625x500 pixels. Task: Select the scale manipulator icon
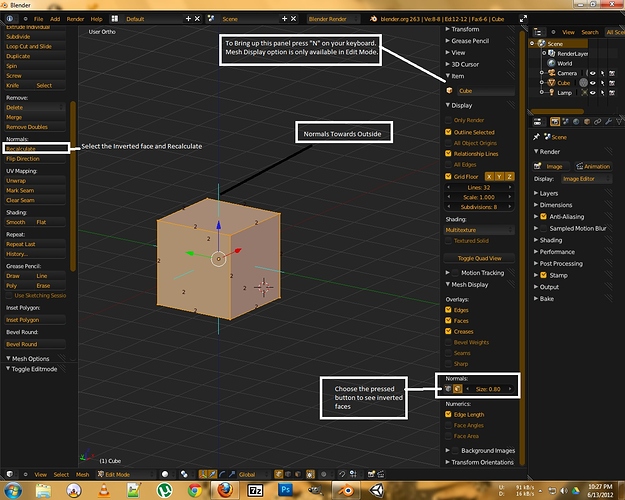click(x=232, y=474)
